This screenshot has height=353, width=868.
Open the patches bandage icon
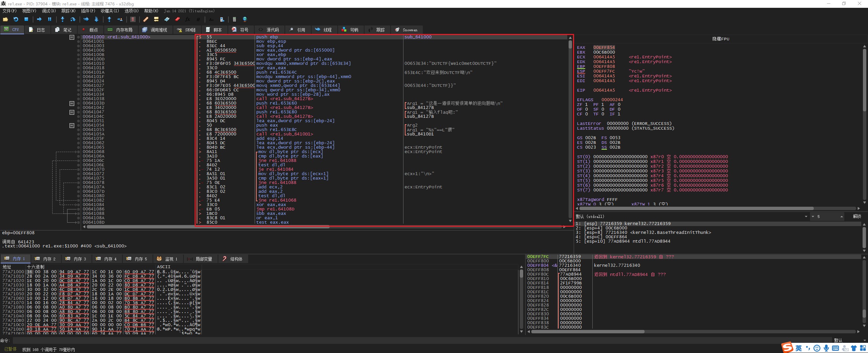coord(146,20)
